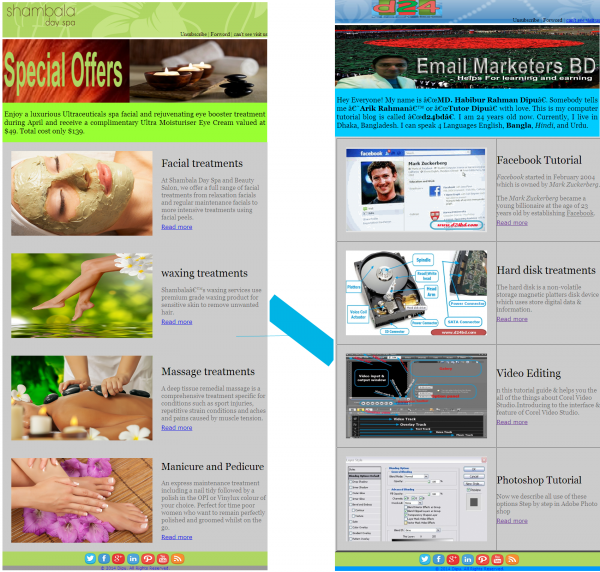
Task: Click the shambala day spa logo
Action: (x=41, y=15)
